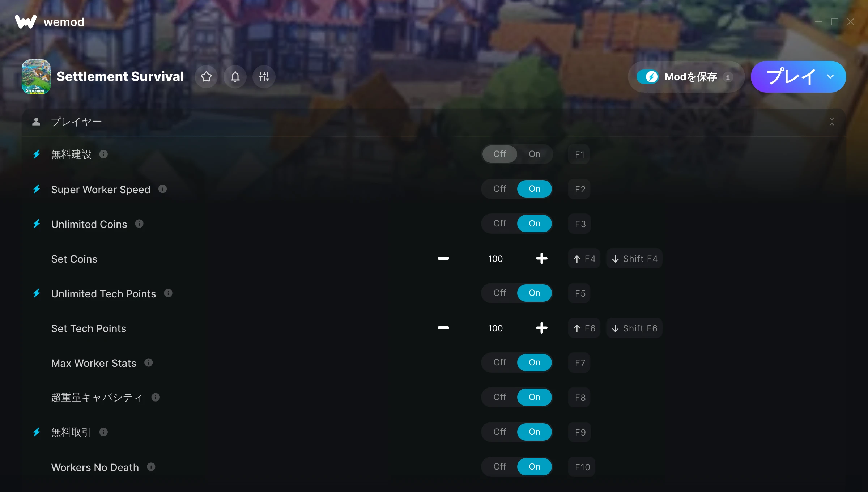Click the Mod save info icon
This screenshot has width=868, height=492.
728,77
